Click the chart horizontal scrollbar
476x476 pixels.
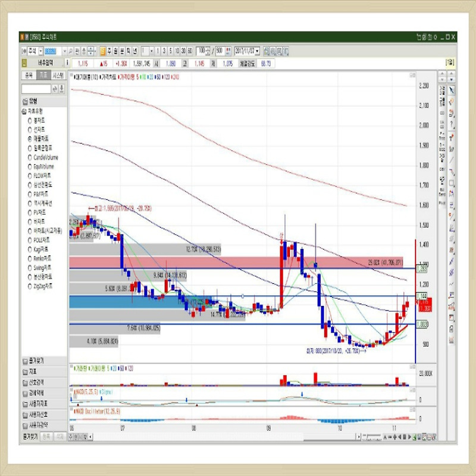click(225, 437)
